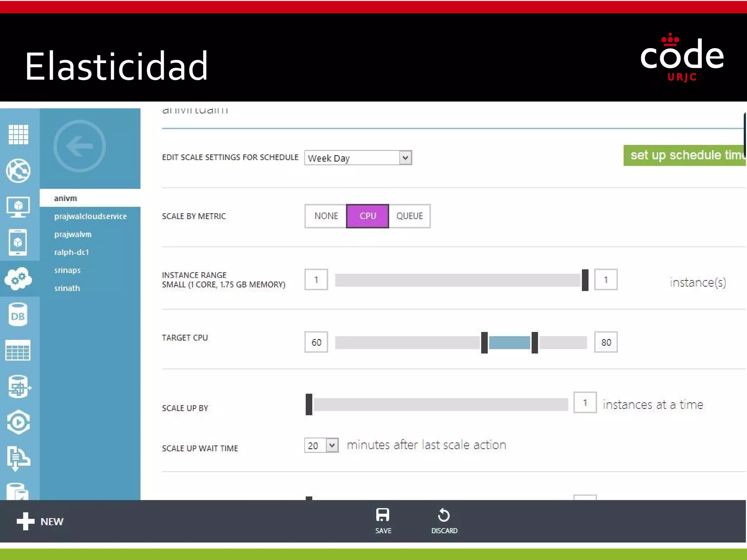Open the Storage table icon
747x560 pixels.
pyautogui.click(x=18, y=350)
